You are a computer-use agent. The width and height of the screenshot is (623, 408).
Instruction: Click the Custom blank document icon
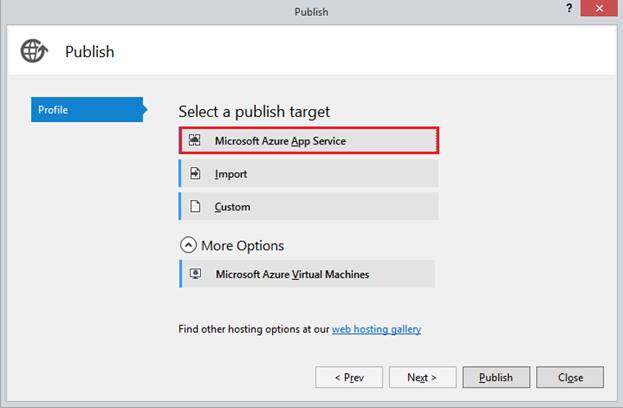(x=195, y=207)
